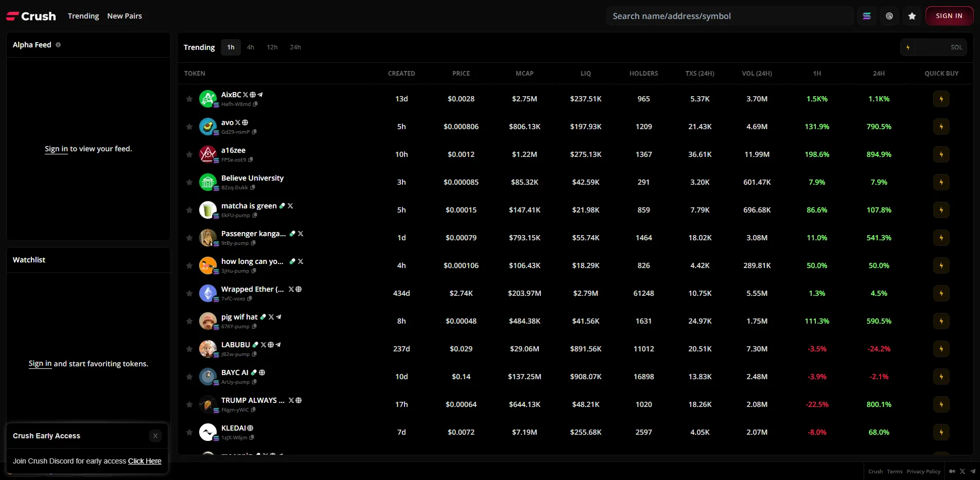Open the New Pairs page
This screenshot has height=480, width=980.
(x=125, y=16)
